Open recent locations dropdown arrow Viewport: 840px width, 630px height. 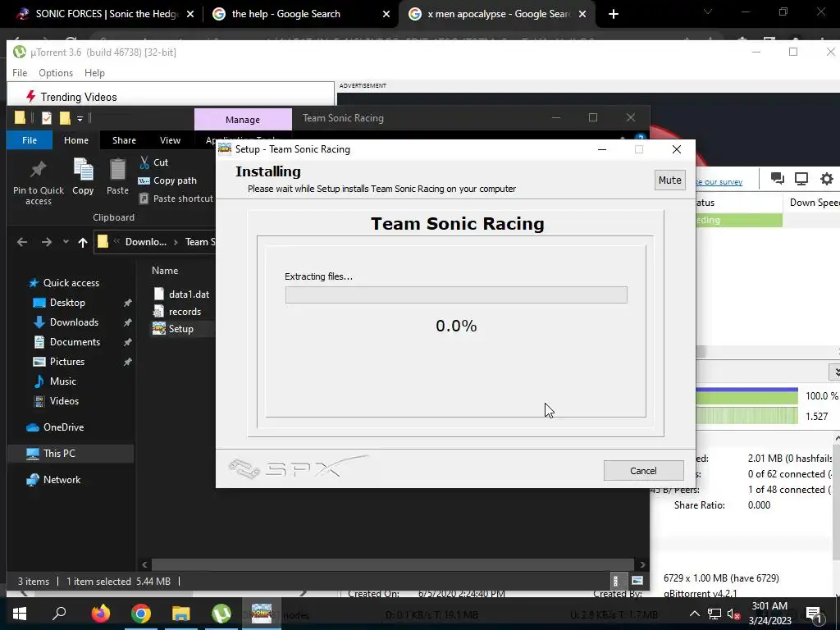tap(66, 242)
